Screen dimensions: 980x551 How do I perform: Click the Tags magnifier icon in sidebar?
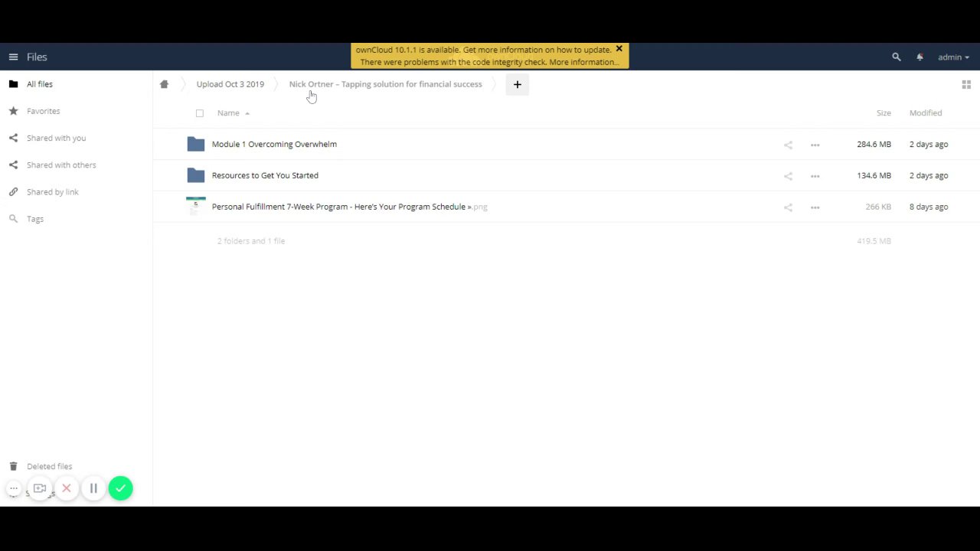tap(13, 218)
